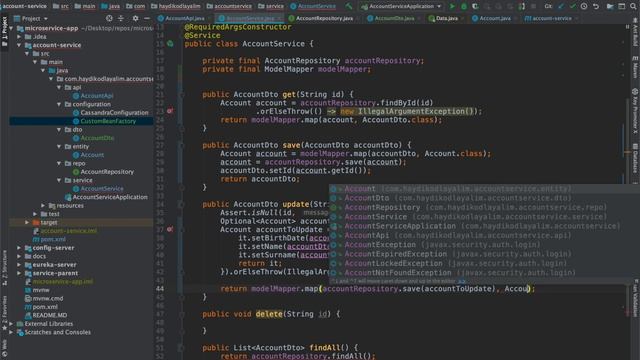Commit changes with the green checkmark icon

pos(572,6)
